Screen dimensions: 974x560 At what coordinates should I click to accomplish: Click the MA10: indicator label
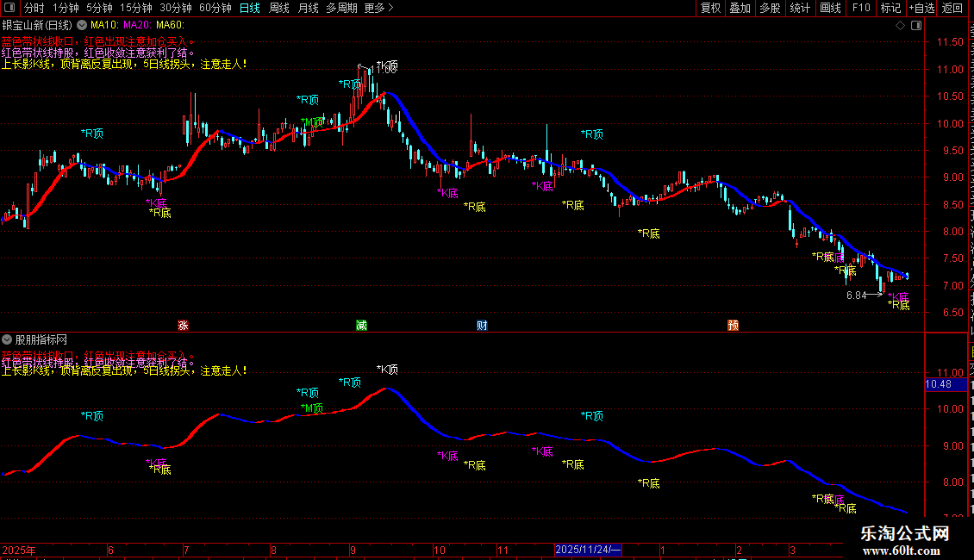click(x=104, y=26)
